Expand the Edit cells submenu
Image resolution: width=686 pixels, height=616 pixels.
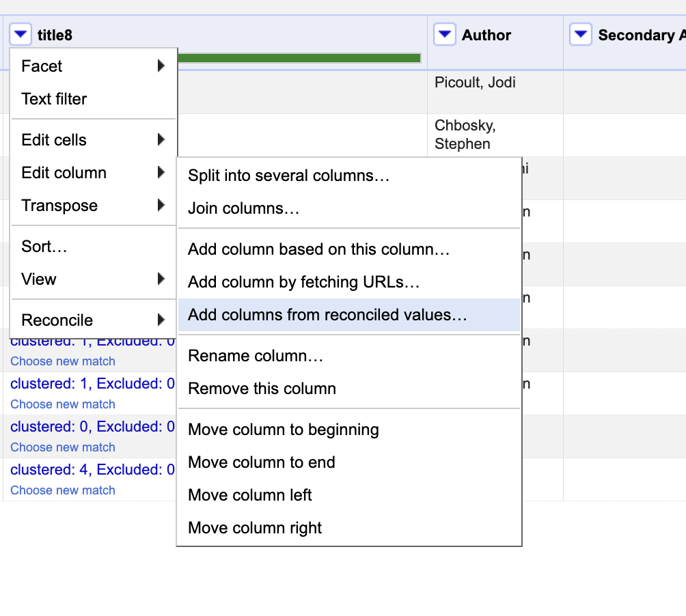pos(93,140)
